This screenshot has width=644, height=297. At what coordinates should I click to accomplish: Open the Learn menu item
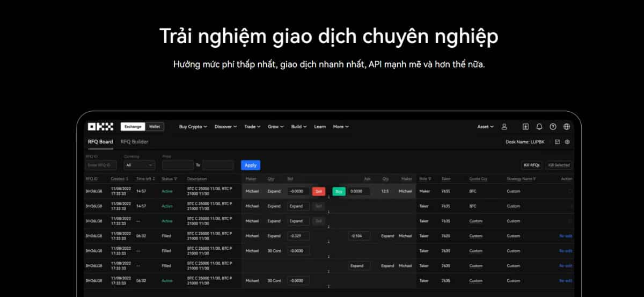click(320, 127)
